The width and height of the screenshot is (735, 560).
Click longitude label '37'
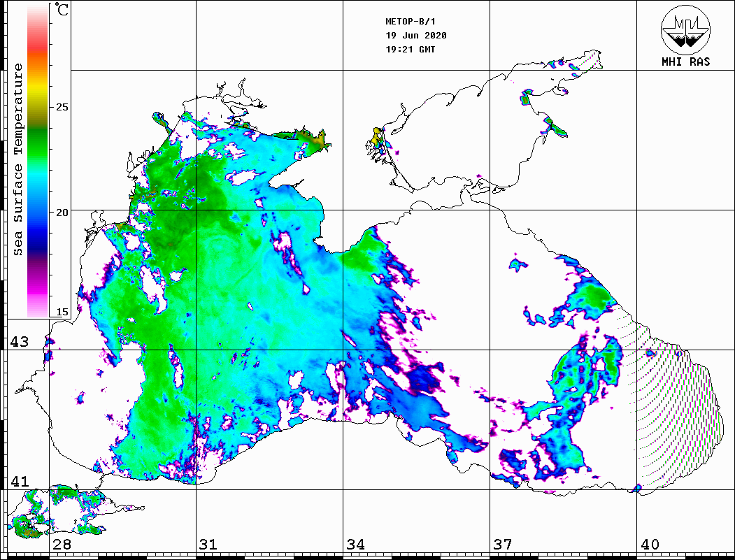click(503, 544)
